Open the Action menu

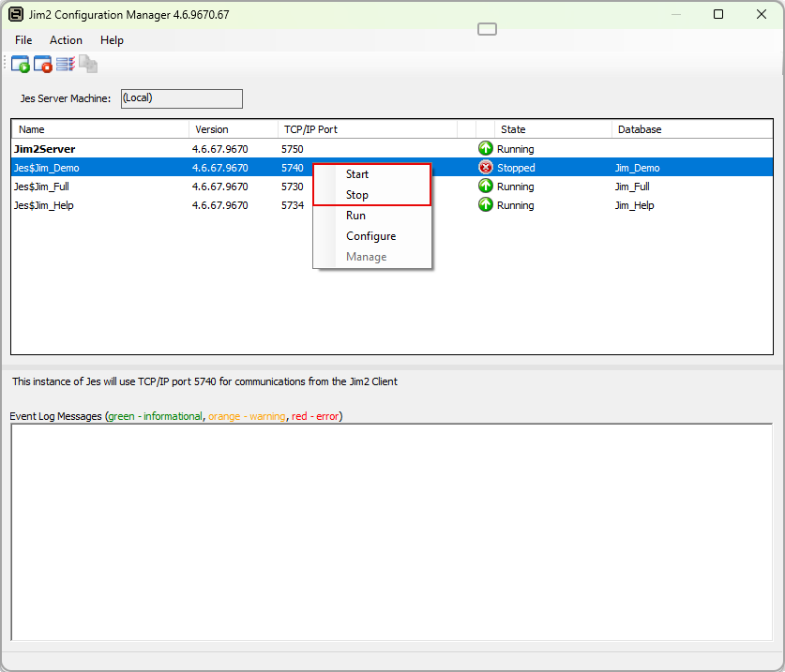66,40
